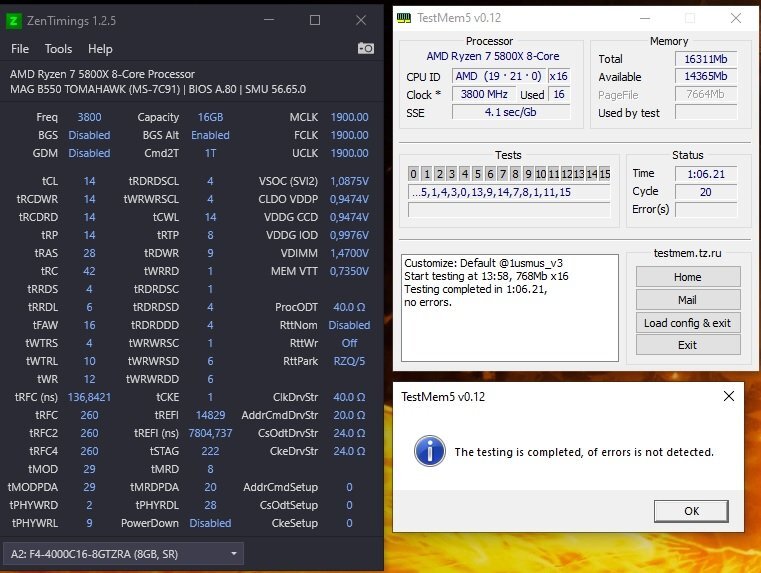This screenshot has height=573, width=761.
Task: Click the MEM VTT value 0,7350V
Action: point(349,271)
